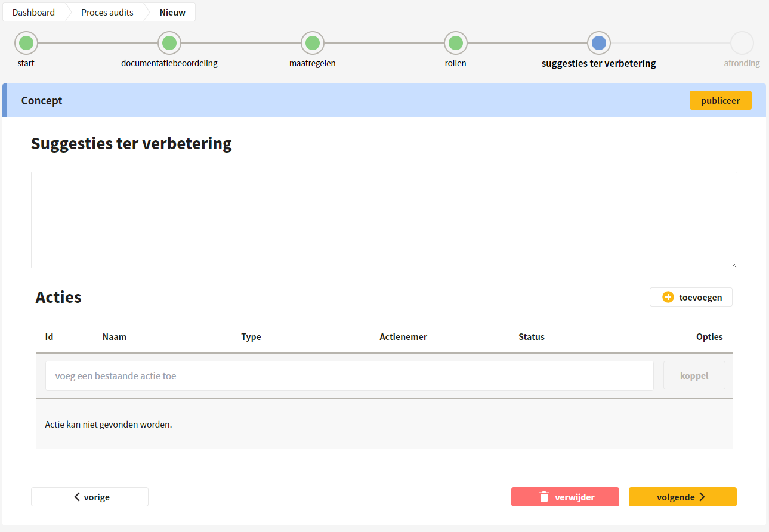Click the Acties section heading
769x532 pixels.
[58, 297]
